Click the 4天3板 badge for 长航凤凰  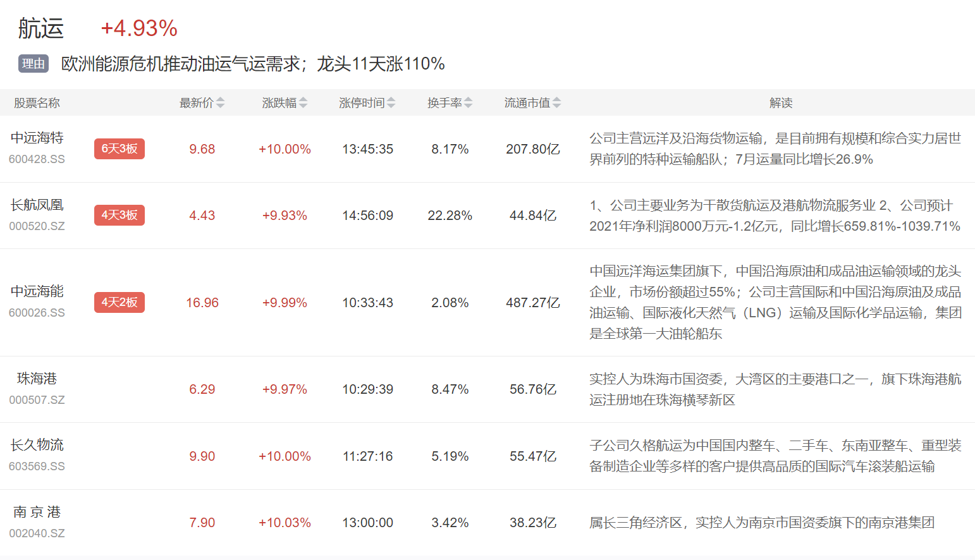[x=120, y=215]
